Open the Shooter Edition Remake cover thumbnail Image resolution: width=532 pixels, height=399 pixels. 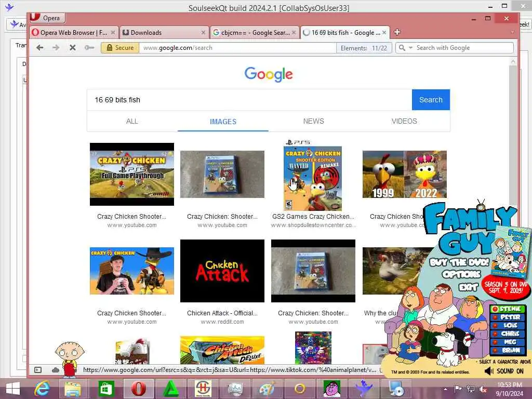pyautogui.click(x=313, y=176)
